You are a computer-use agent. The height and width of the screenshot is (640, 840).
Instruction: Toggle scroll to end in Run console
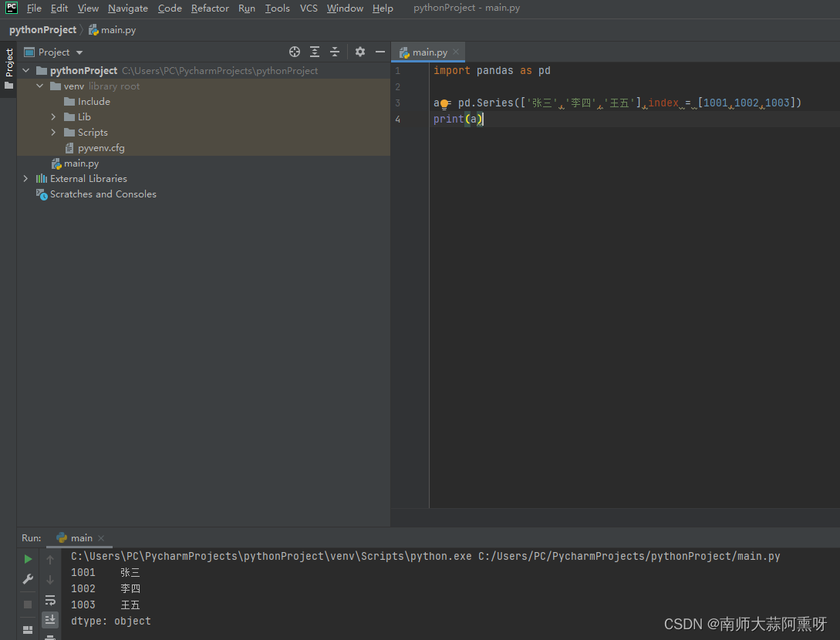50,620
